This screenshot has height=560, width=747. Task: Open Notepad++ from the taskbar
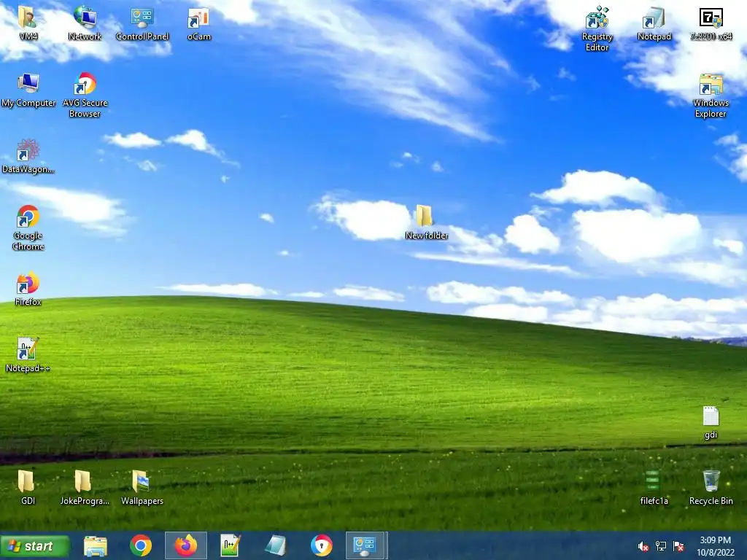click(x=231, y=545)
